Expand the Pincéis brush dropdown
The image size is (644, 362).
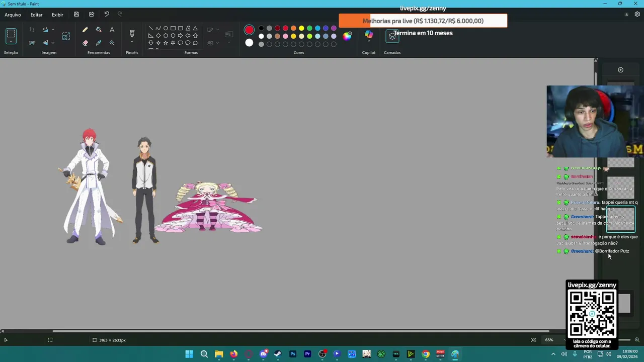click(x=132, y=42)
